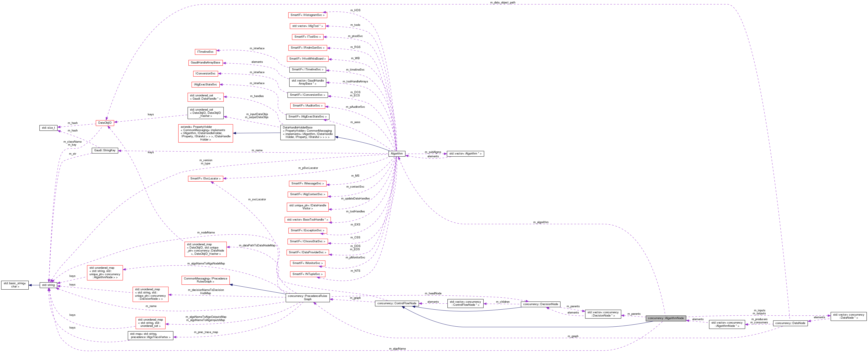Open the ITimelineSvc red node
Screen dimensions: 868x352
coord(205,52)
